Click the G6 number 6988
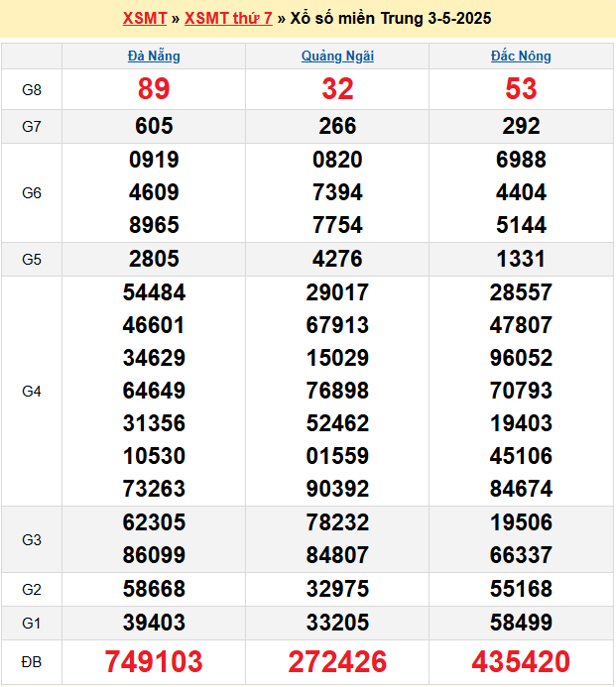This screenshot has width=616, height=687. tap(521, 160)
